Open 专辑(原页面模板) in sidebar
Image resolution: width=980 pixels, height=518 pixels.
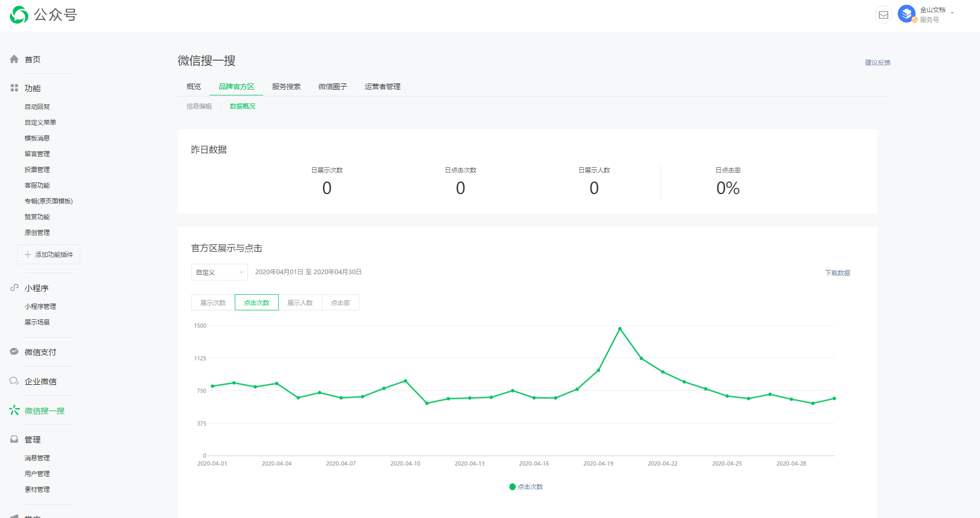(x=49, y=201)
